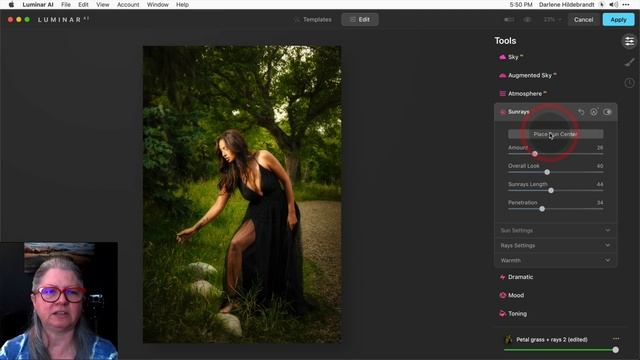Image resolution: width=640 pixels, height=360 pixels.
Task: Click the Petal grass + rays 2 template name
Action: (552, 340)
